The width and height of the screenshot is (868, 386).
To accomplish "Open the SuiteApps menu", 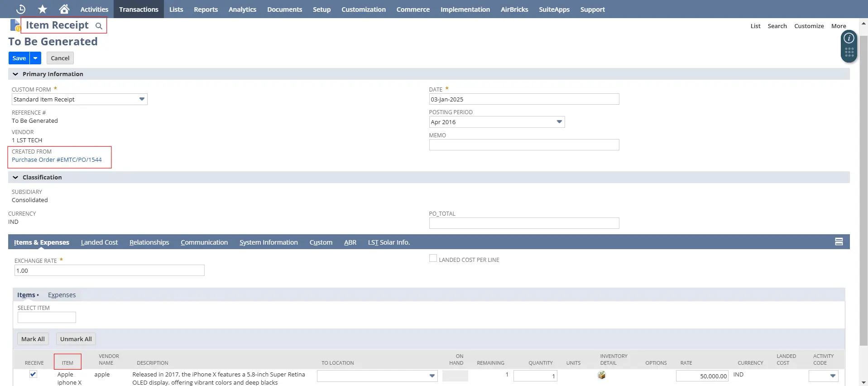I will point(554,9).
